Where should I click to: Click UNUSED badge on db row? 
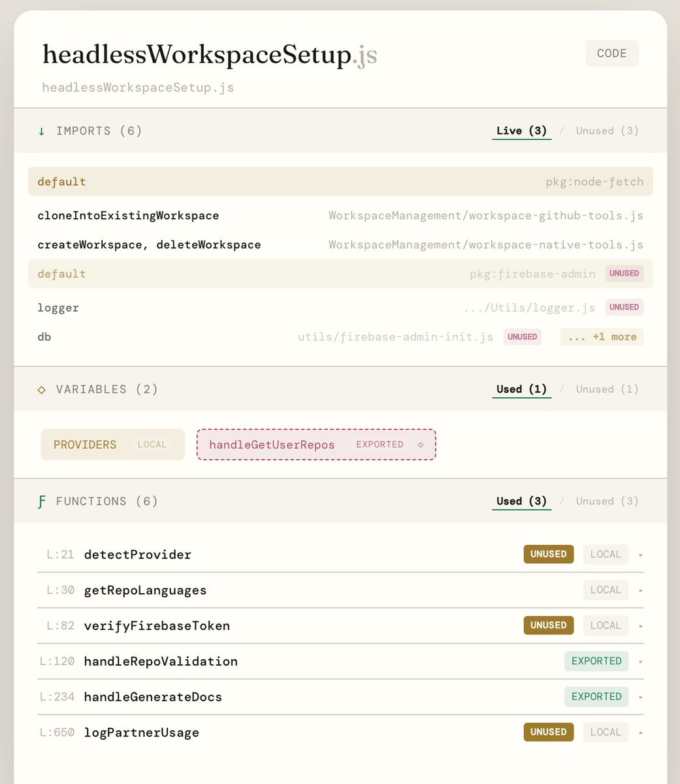tap(522, 337)
